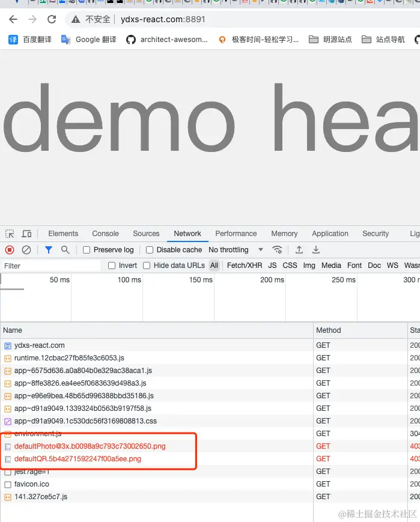Reload the page with the refresh icon
The width and height of the screenshot is (420, 522).
(52, 19)
